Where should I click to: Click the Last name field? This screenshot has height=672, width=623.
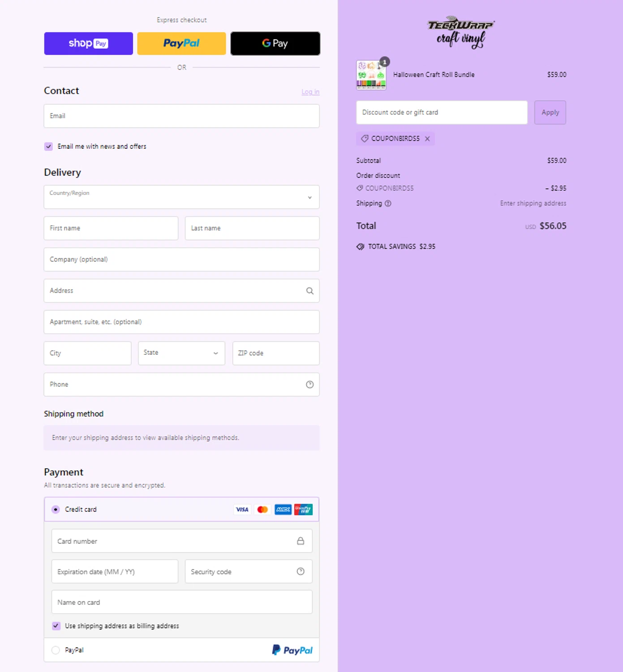point(252,228)
